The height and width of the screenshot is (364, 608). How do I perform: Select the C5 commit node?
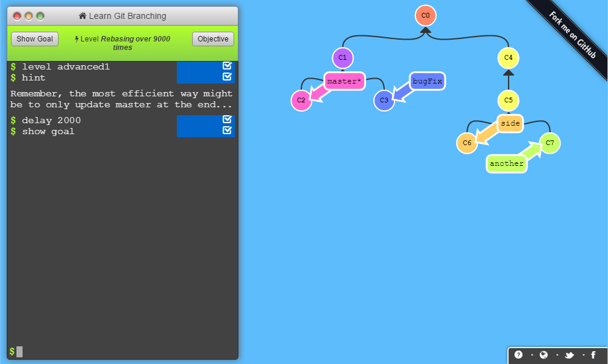(x=509, y=101)
